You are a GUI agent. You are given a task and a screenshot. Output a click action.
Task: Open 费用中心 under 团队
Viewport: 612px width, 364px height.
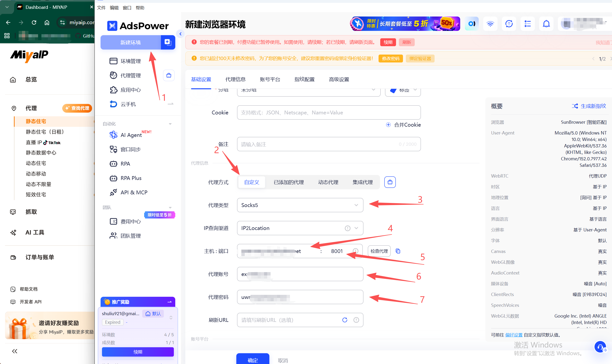tap(125, 222)
